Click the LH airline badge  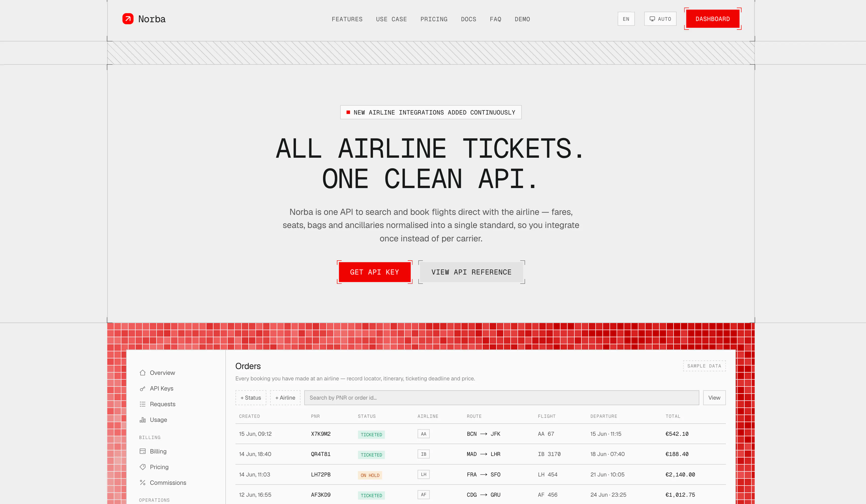click(423, 474)
